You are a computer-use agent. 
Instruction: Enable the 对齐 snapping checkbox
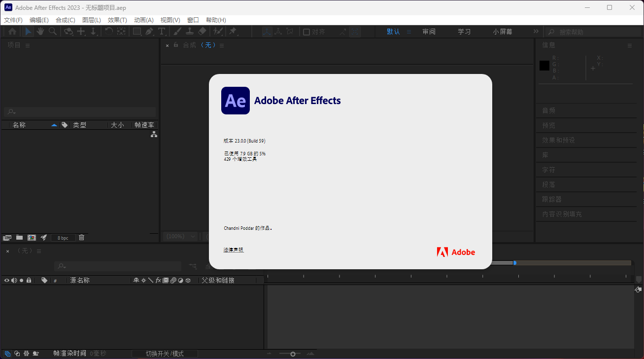pos(306,32)
